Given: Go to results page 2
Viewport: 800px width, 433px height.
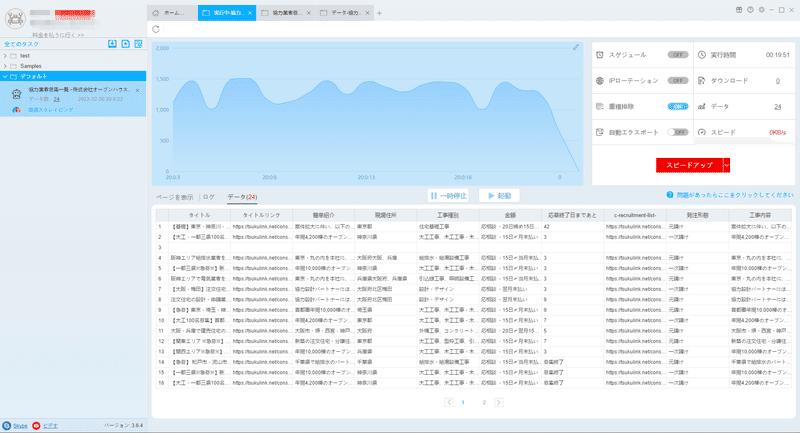Looking at the screenshot, I should pyautogui.click(x=484, y=402).
